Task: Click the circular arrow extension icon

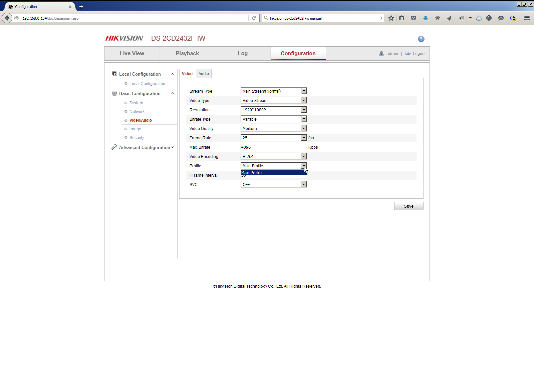Action: [x=489, y=18]
